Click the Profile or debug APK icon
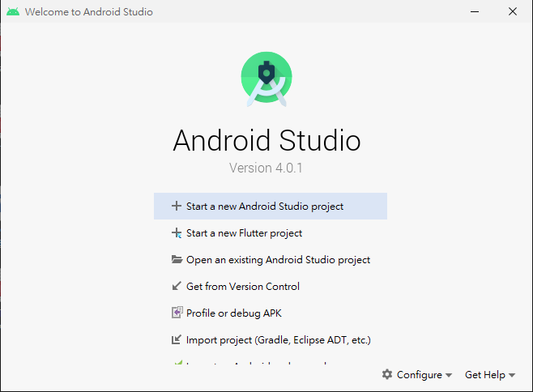 pyautogui.click(x=177, y=313)
